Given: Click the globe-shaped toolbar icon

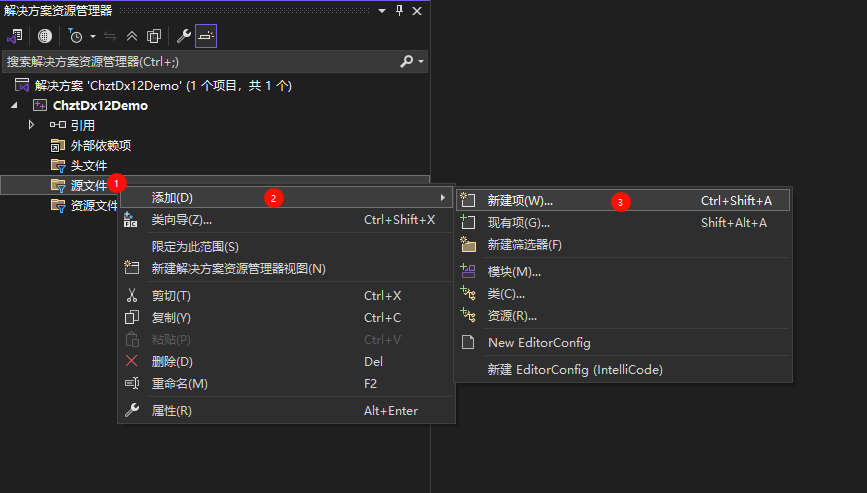Looking at the screenshot, I should point(45,36).
